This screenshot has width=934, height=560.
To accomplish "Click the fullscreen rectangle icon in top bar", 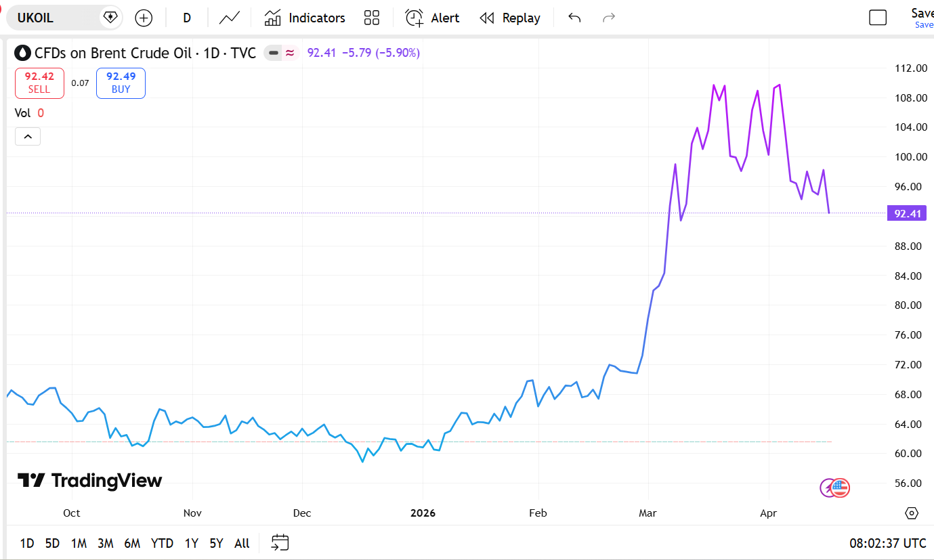I will [x=878, y=18].
